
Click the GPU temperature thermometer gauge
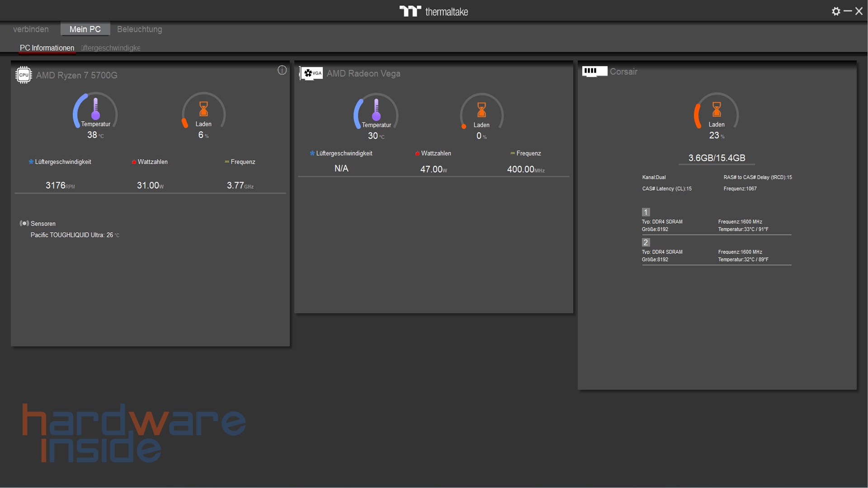point(376,111)
